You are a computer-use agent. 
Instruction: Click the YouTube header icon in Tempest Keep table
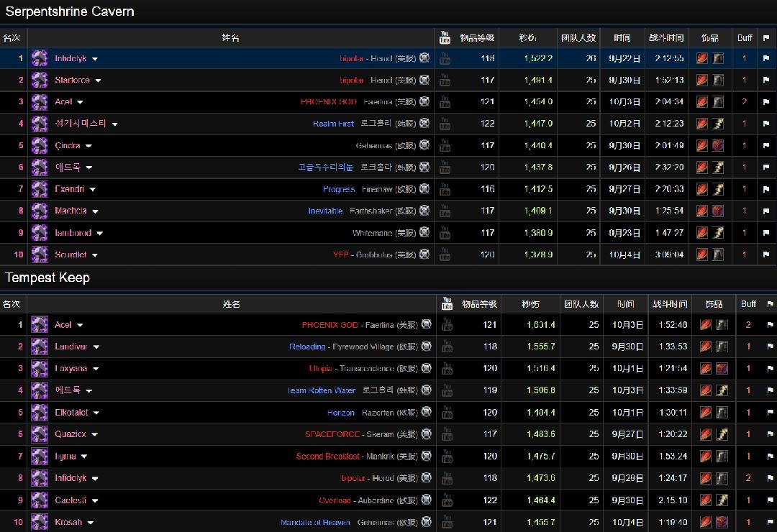point(447,303)
